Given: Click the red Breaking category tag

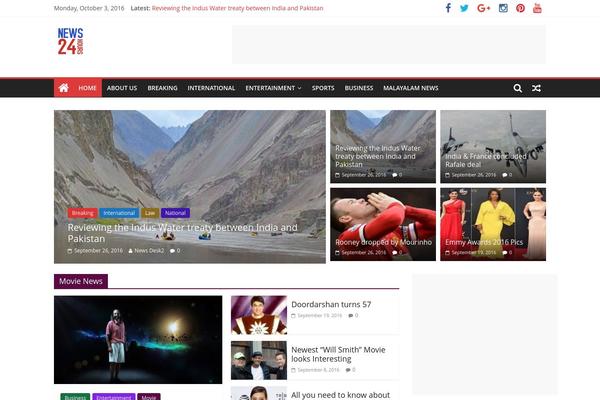Looking at the screenshot, I should pyautogui.click(x=83, y=213).
